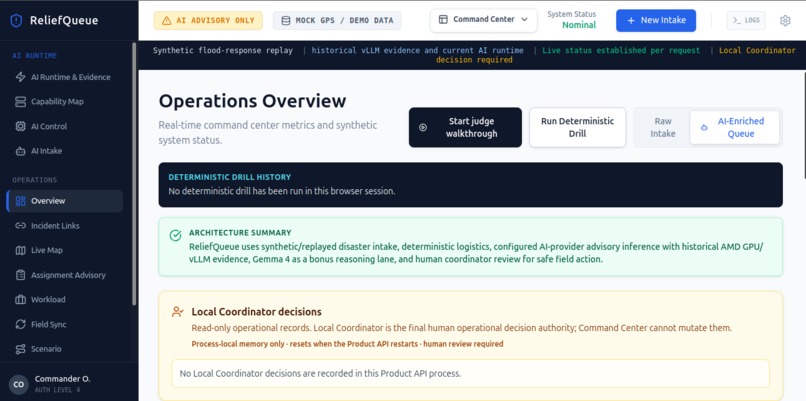
Task: Click the play icon on Start judge walkthrough
Action: (x=423, y=127)
